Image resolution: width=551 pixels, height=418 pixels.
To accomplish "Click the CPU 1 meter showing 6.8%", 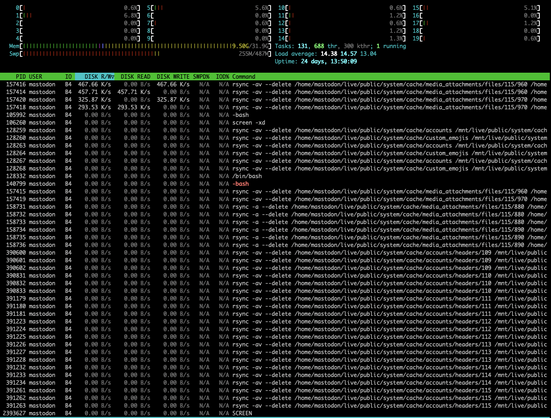I will coord(78,15).
